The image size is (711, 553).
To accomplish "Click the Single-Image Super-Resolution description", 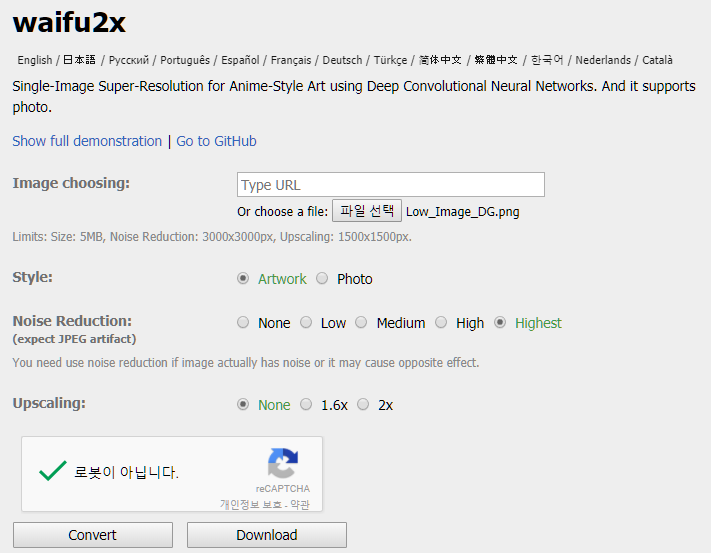I will pos(354,96).
